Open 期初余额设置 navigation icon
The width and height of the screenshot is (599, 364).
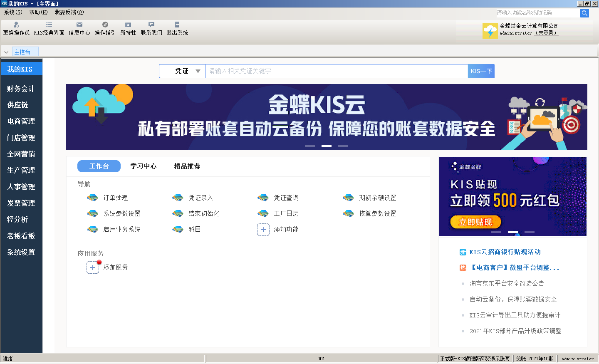348,198
